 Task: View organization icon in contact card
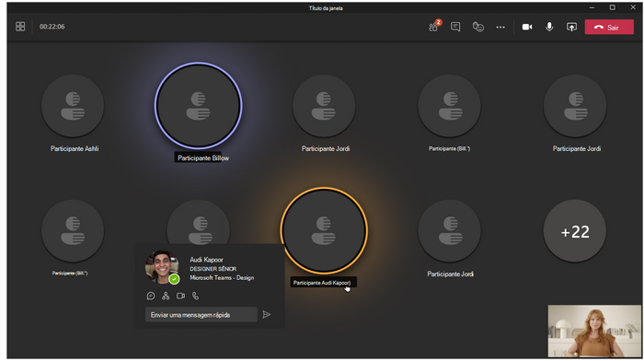click(166, 296)
